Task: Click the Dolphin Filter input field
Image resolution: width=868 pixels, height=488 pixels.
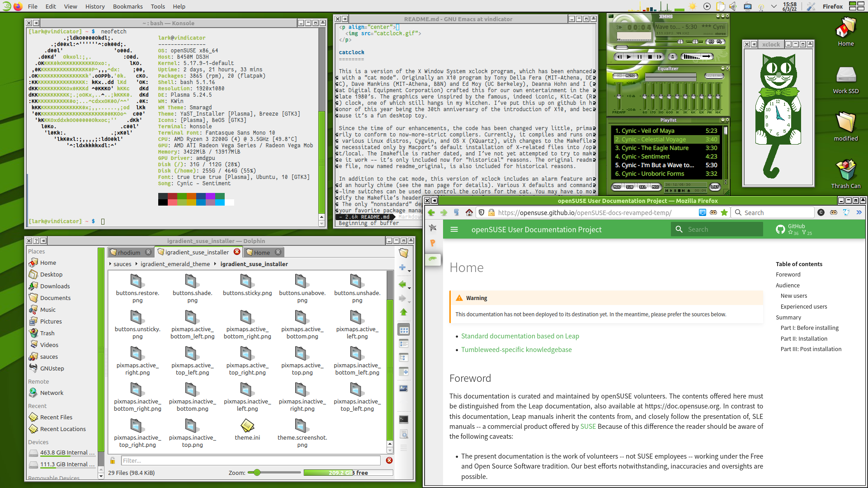Action: 251,460
